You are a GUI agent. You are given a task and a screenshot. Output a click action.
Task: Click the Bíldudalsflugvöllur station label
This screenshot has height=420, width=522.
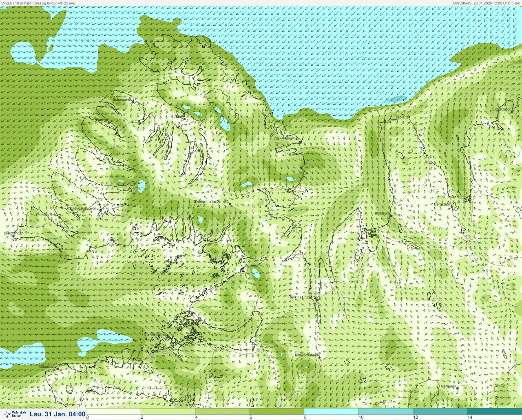coord(85,208)
